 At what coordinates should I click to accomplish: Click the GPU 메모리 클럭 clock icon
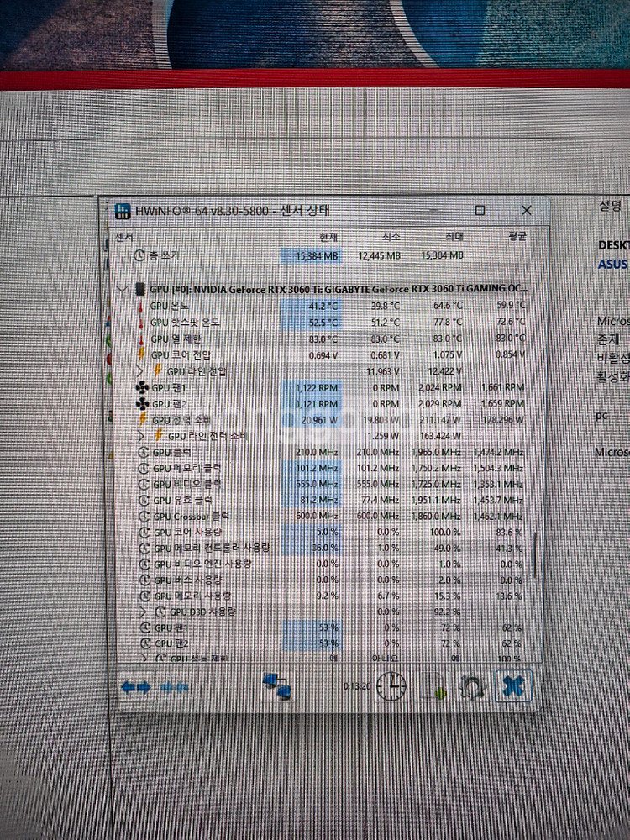click(144, 469)
